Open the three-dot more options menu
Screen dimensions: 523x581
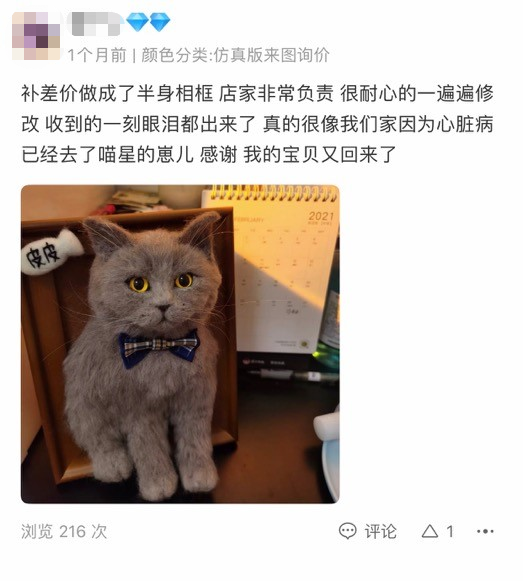[485, 532]
